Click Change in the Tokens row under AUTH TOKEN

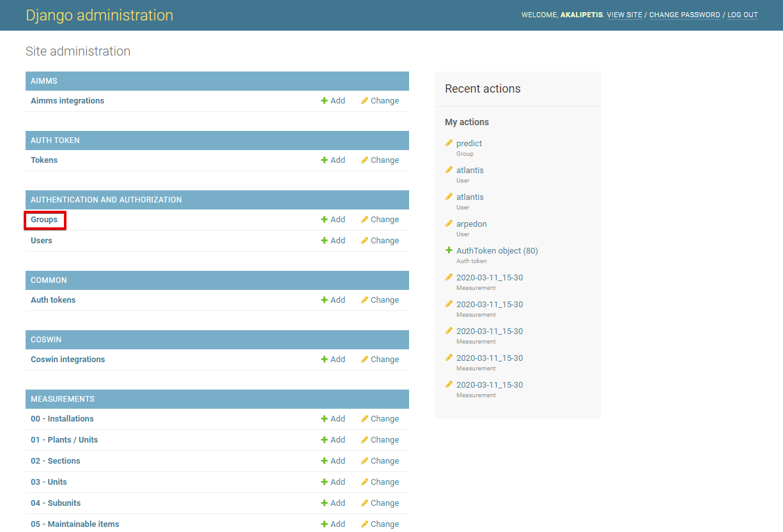pyautogui.click(x=380, y=160)
